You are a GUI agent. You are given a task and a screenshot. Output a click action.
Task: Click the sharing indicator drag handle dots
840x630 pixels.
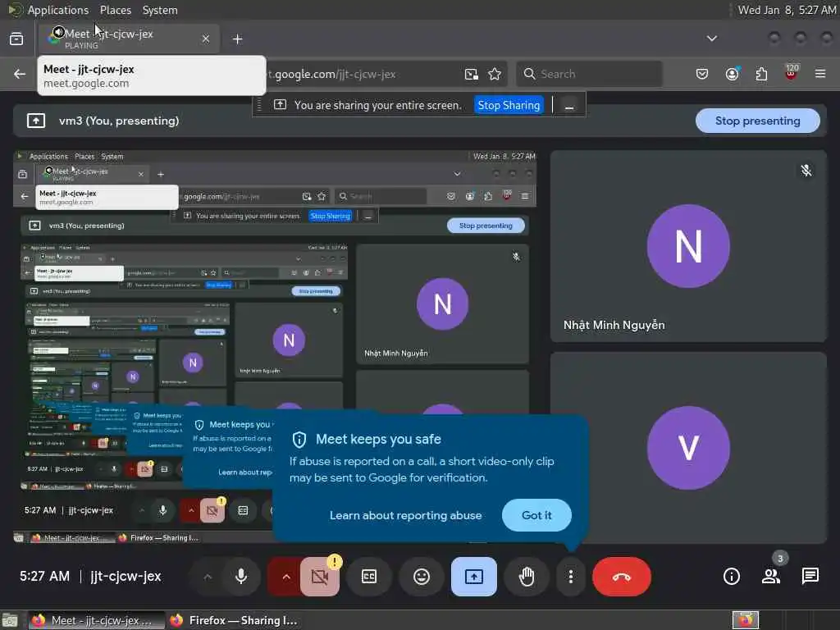point(259,105)
